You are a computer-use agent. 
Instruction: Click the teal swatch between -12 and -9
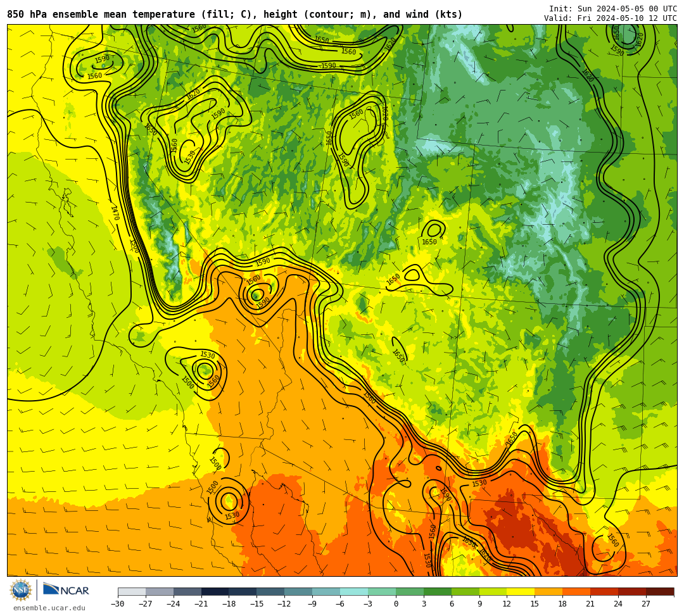(x=298, y=591)
